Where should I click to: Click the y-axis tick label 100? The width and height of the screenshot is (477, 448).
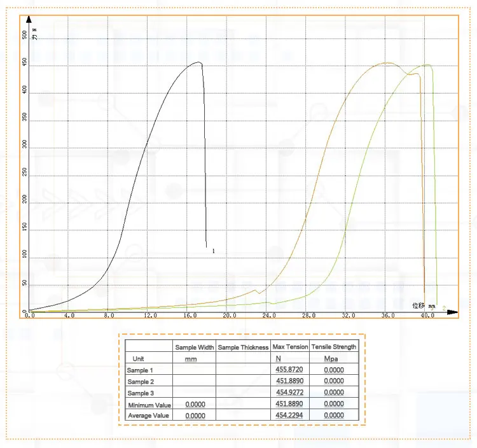[25, 254]
